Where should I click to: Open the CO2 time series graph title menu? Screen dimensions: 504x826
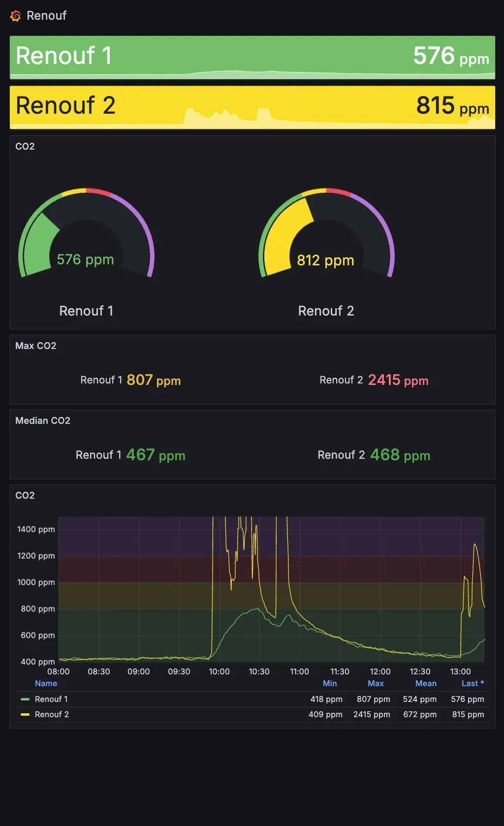[25, 495]
